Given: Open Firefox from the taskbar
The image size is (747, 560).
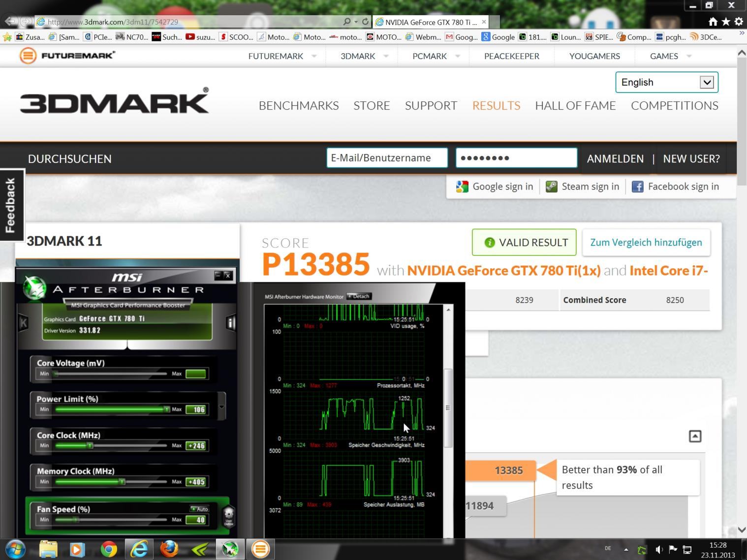Looking at the screenshot, I should [170, 549].
